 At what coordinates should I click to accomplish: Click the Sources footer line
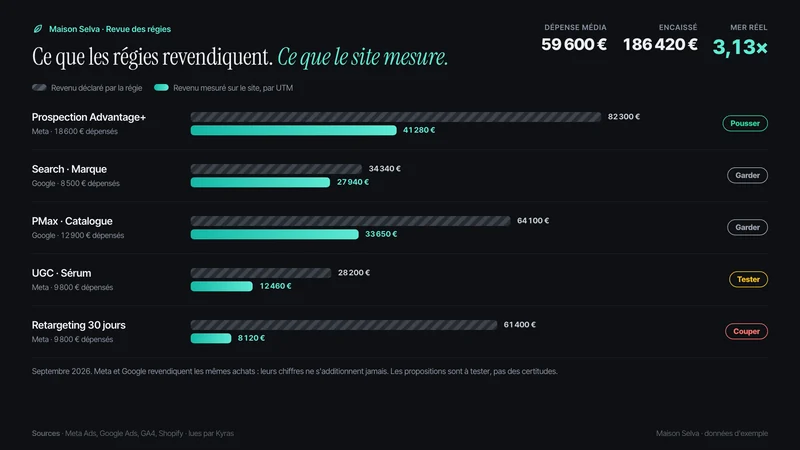point(133,433)
